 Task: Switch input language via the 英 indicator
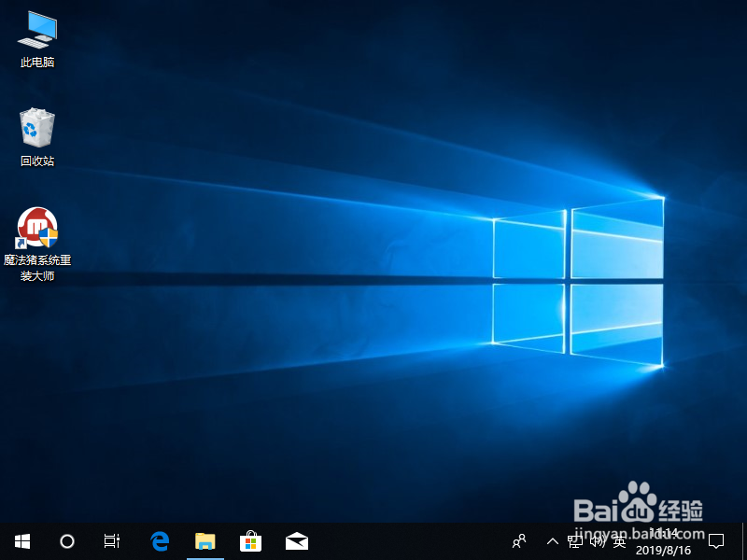619,541
